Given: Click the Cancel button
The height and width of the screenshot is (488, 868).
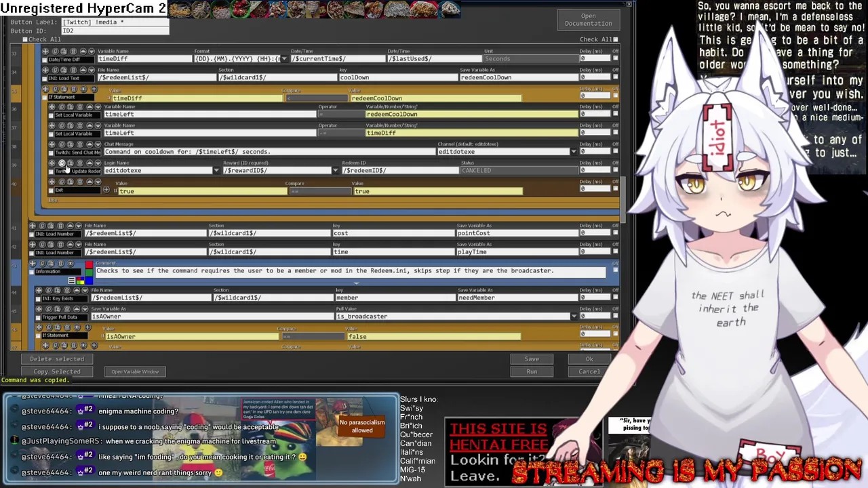Looking at the screenshot, I should (x=589, y=371).
